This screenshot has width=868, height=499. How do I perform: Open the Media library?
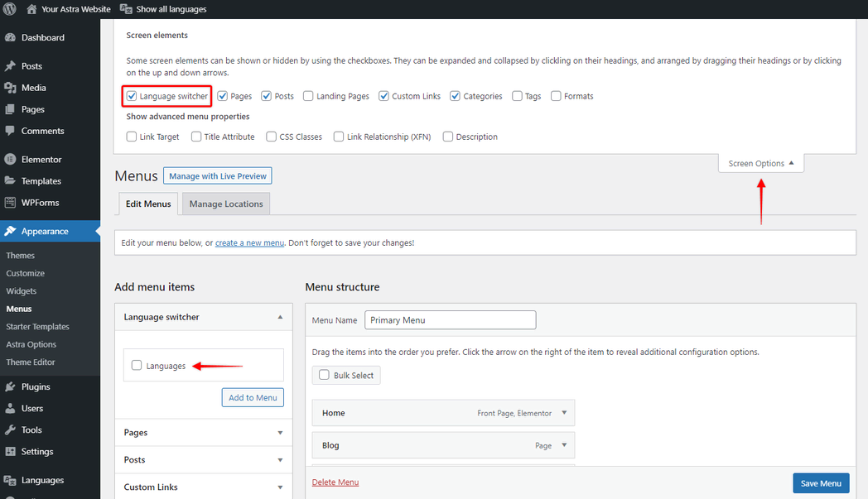tap(33, 87)
